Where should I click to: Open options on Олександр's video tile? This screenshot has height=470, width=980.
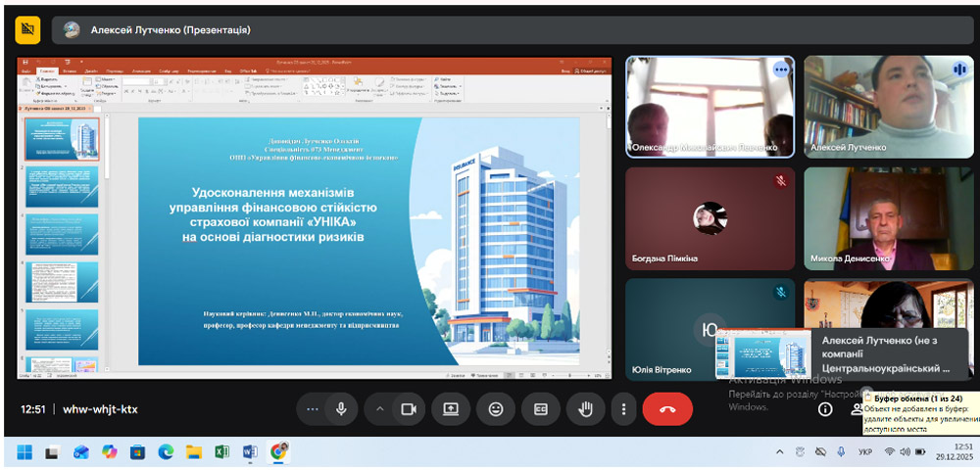click(x=780, y=70)
